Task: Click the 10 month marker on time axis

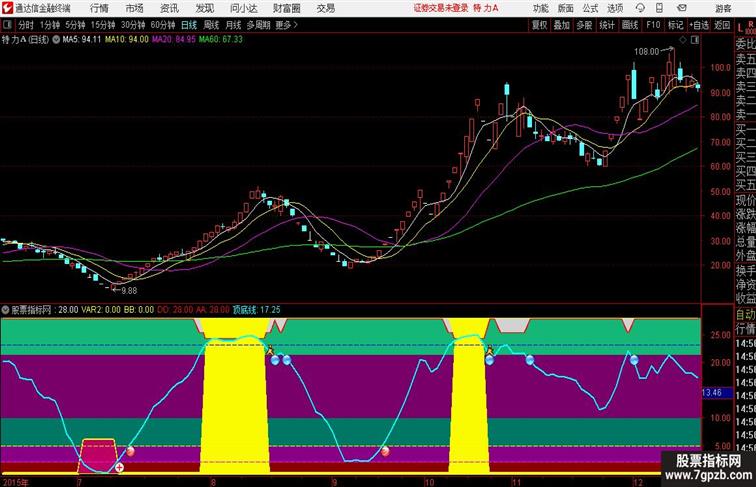Action: tap(429, 482)
